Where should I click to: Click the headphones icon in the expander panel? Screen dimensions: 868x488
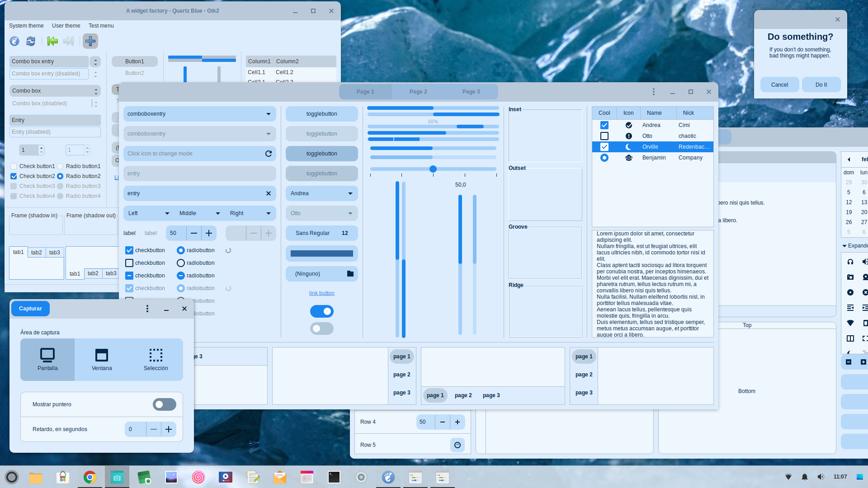point(850,262)
